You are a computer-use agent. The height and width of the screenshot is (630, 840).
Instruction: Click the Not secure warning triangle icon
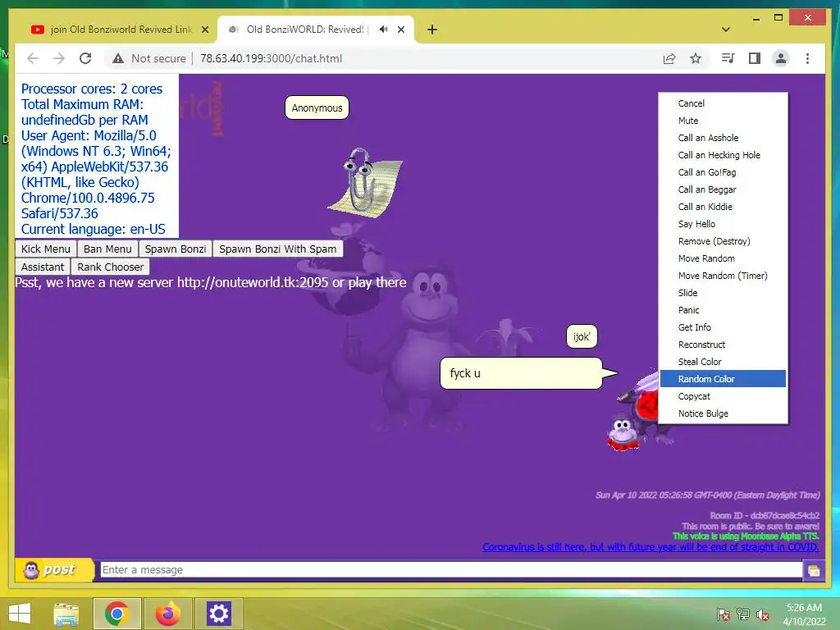tap(118, 58)
